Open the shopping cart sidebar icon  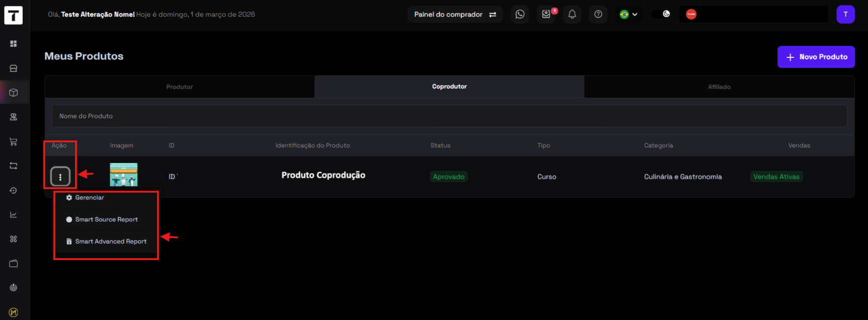coord(14,141)
